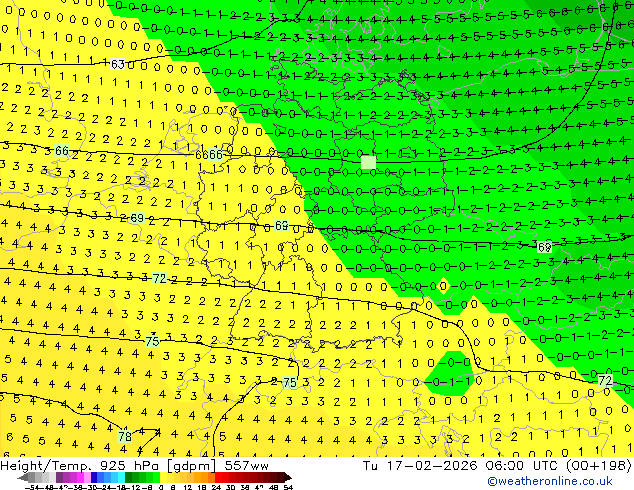This screenshot has width=634, height=490.
Task: Click the dark blue legend swatch at -30
Action: (x=94, y=478)
